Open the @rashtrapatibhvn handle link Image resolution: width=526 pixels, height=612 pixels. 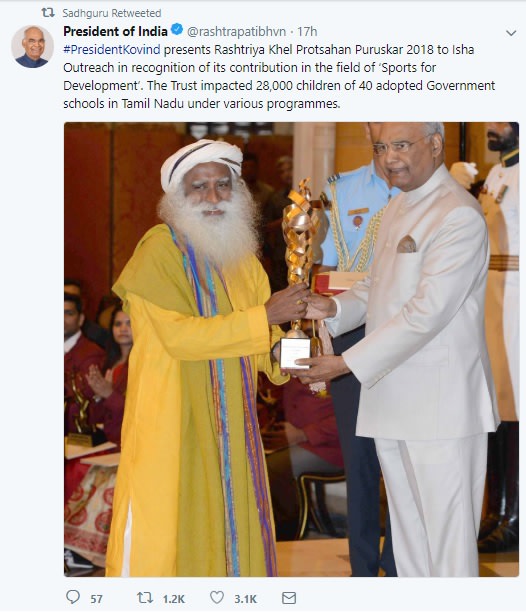tap(236, 32)
